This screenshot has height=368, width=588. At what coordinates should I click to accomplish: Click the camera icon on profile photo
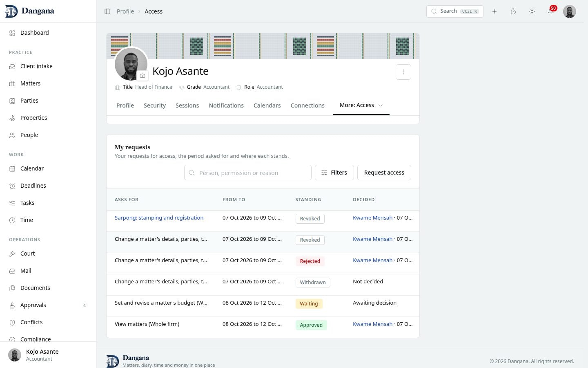tap(143, 76)
